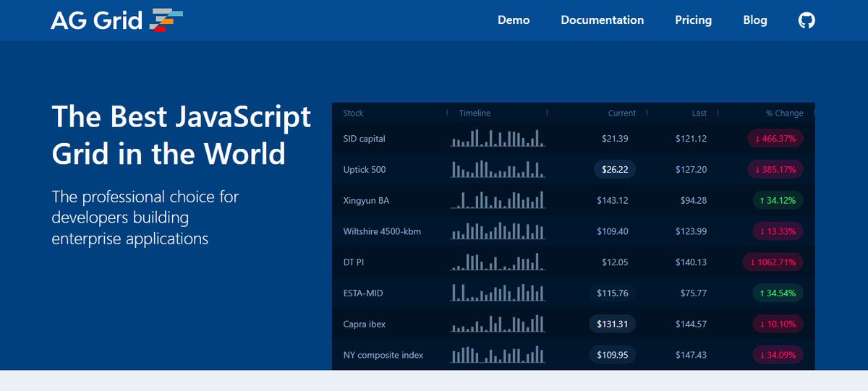Click the red 466.37% change badge
The width and height of the screenshot is (868, 391).
775,138
